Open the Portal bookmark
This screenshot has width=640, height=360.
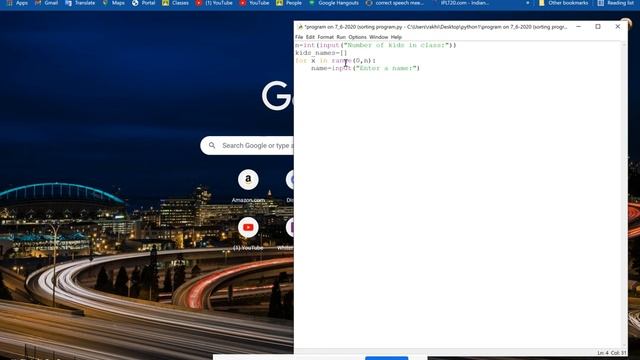143,3
